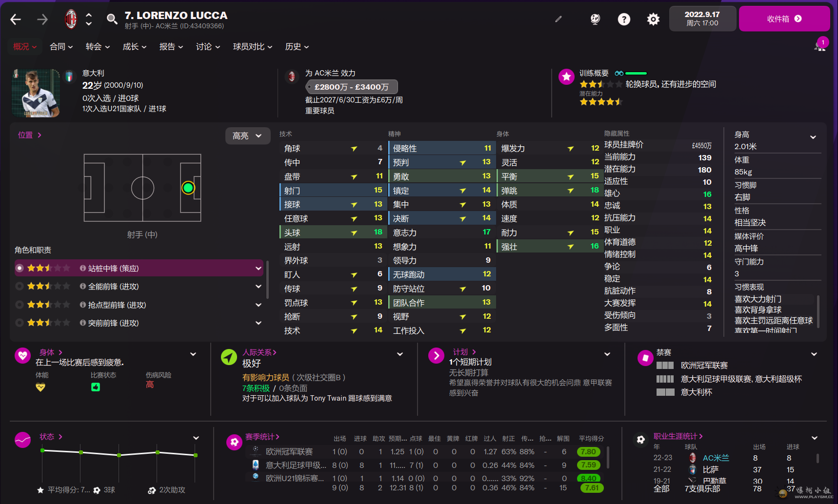Image resolution: width=838 pixels, height=504 pixels.
Task: Click the Italy flag badge
Action: point(69,76)
